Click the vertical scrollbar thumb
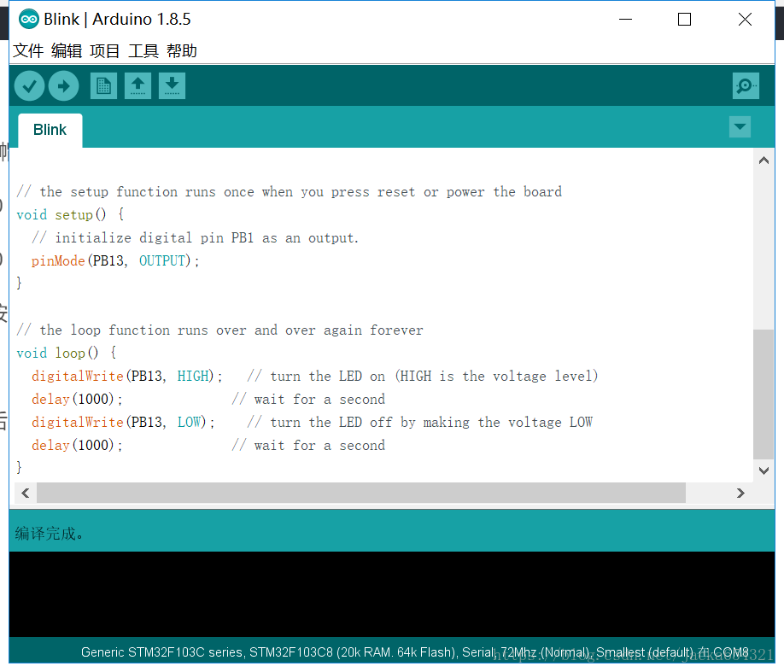 (x=764, y=394)
